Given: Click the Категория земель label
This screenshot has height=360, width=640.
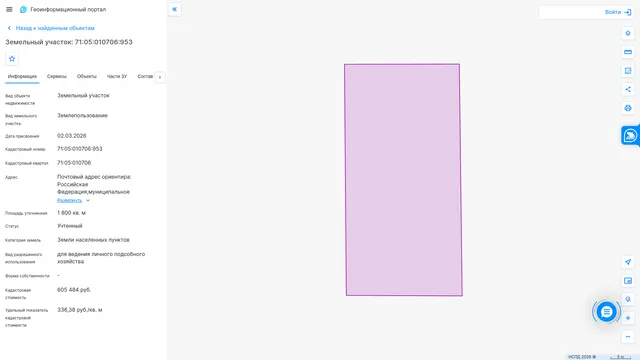Looking at the screenshot, I should click(x=23, y=240).
